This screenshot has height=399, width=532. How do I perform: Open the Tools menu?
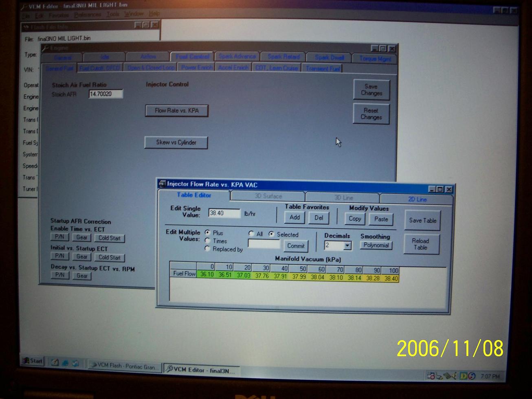point(113,14)
